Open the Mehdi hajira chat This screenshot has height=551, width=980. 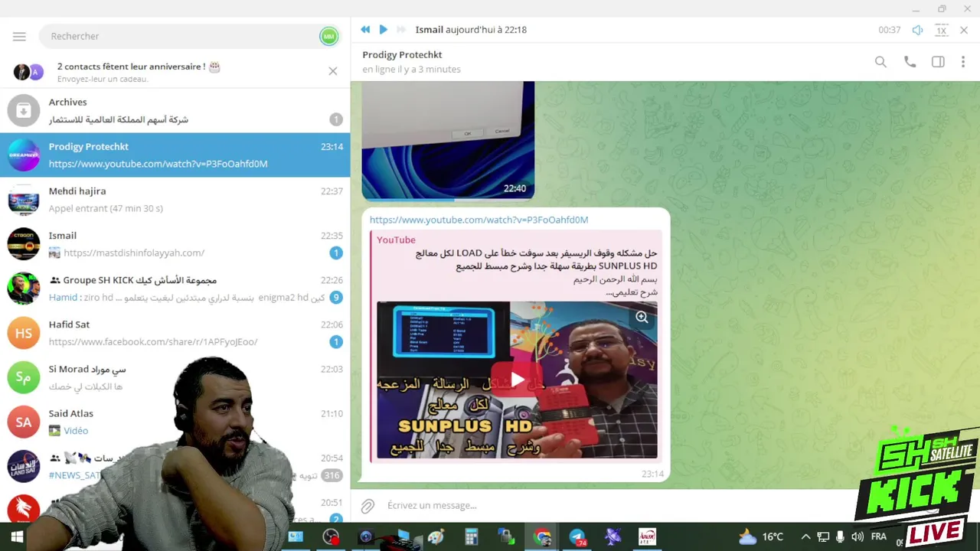(175, 199)
